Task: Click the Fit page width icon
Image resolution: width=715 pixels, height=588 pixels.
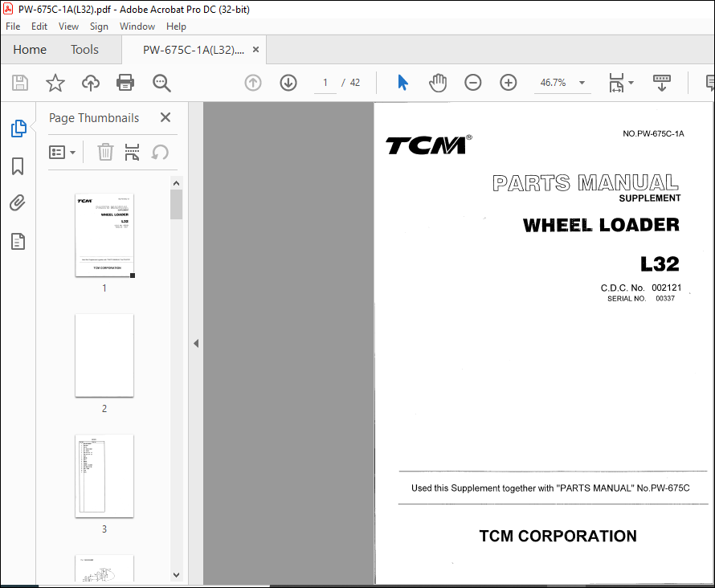Action: click(616, 83)
